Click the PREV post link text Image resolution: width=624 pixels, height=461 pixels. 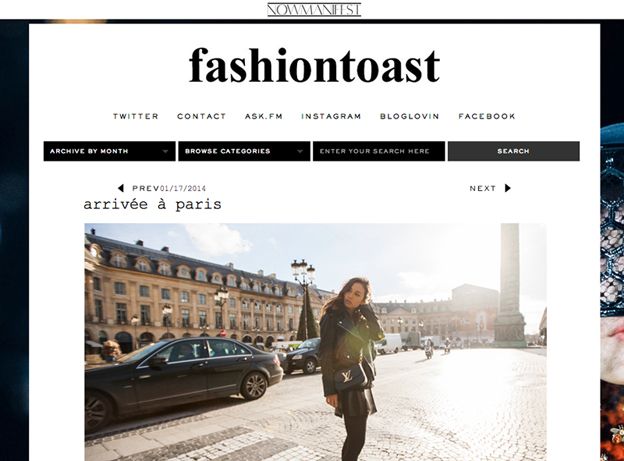[x=146, y=188]
